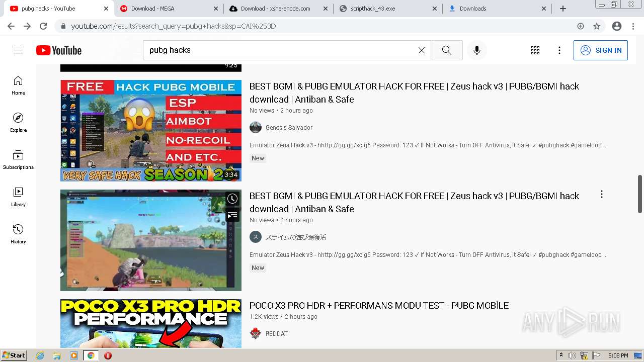
Task: Open the FREE HACK PUBG MOBILE thumbnail
Action: 151,131
